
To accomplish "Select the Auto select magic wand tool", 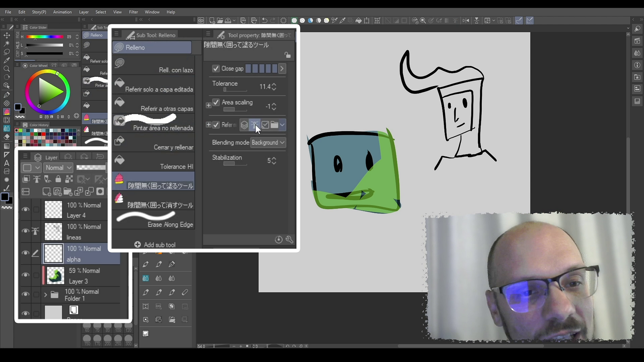I will pos(6,44).
